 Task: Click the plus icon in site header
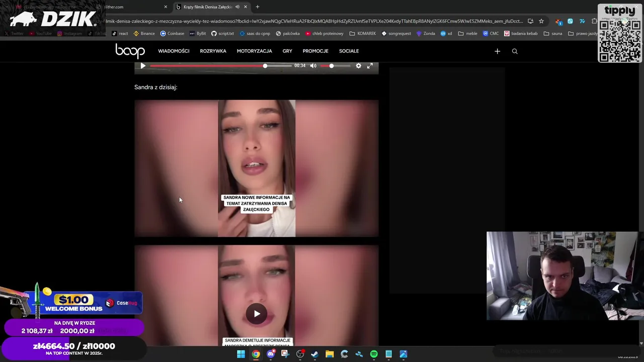pyautogui.click(x=497, y=51)
